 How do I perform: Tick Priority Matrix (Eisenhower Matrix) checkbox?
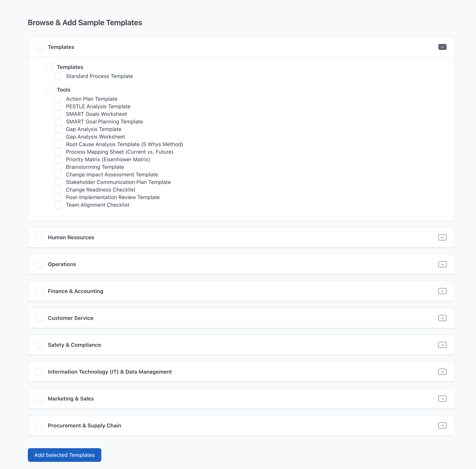58,159
